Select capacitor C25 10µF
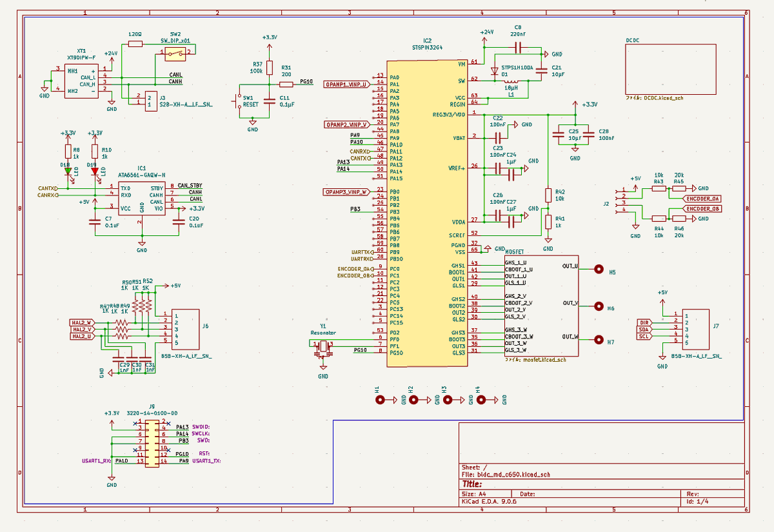Image resolution: width=774 pixels, height=532 pixels. 559,135
